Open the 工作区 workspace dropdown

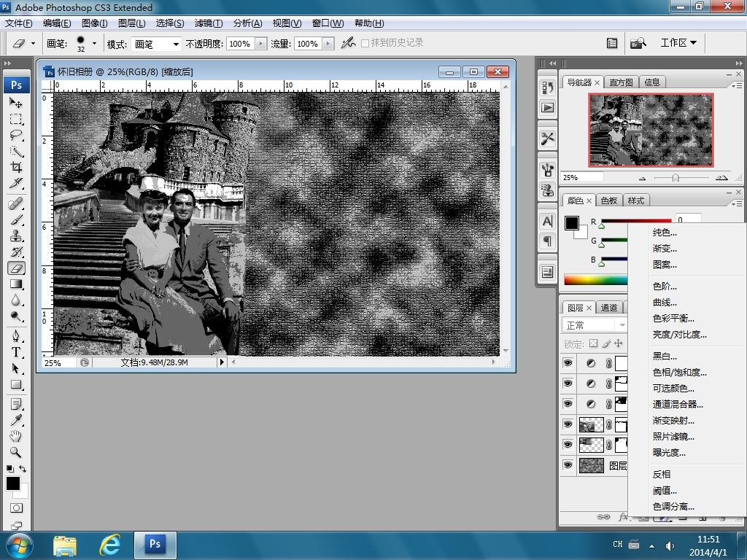pos(678,43)
